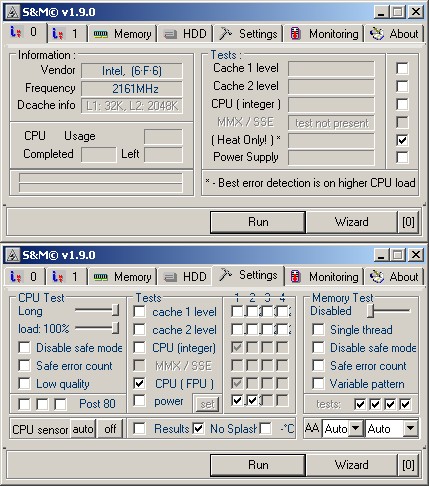Click HDD drive icon in lower window tabs
The width and height of the screenshot is (429, 486).
tap(170, 277)
